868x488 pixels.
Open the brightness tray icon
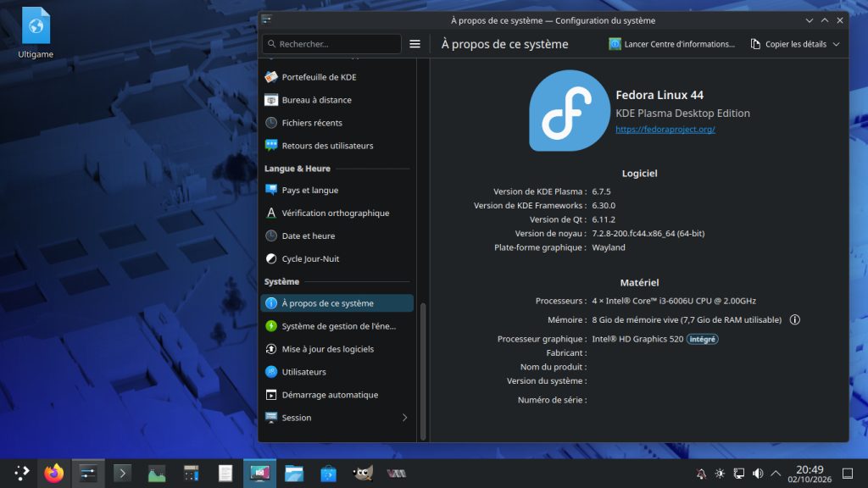[720, 473]
